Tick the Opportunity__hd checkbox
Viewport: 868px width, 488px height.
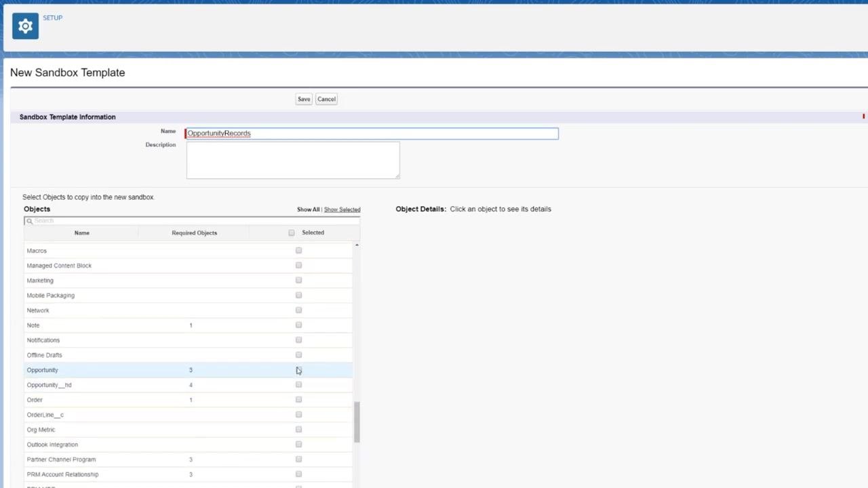tap(298, 384)
